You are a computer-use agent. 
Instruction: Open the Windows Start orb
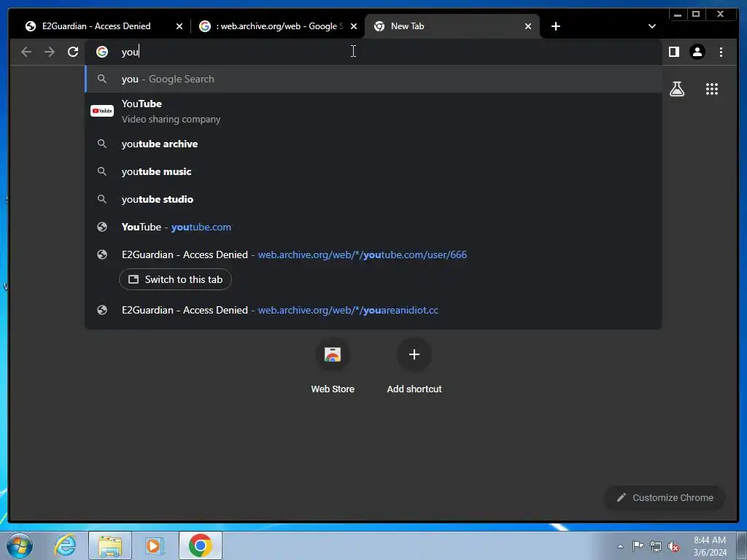(19, 545)
